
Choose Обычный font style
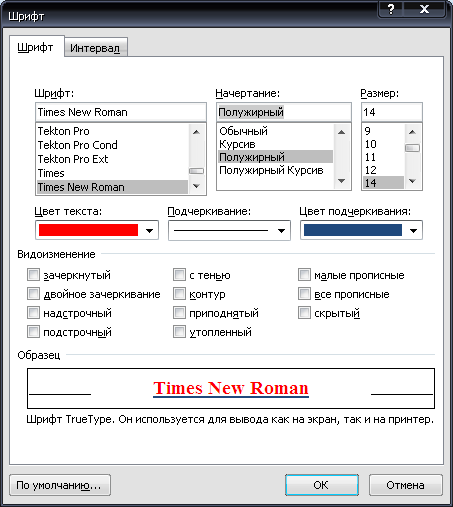(275, 131)
